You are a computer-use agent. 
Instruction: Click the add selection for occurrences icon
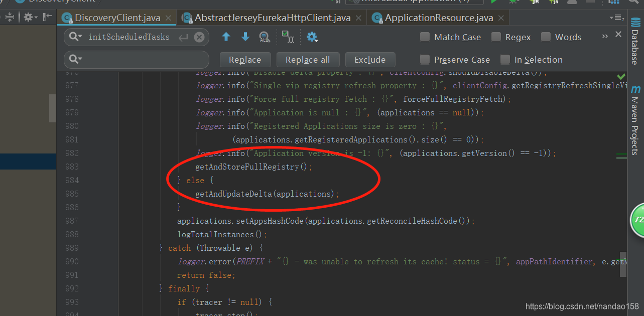point(288,37)
